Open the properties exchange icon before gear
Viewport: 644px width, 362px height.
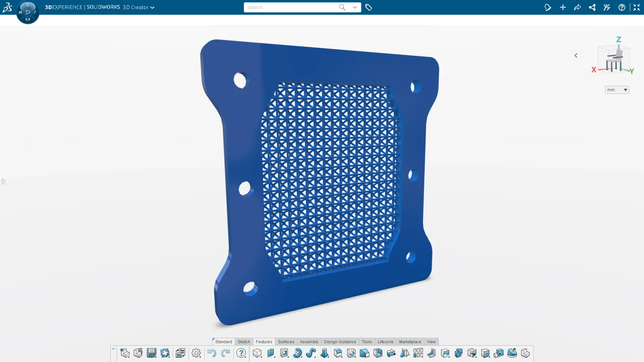[181, 353]
